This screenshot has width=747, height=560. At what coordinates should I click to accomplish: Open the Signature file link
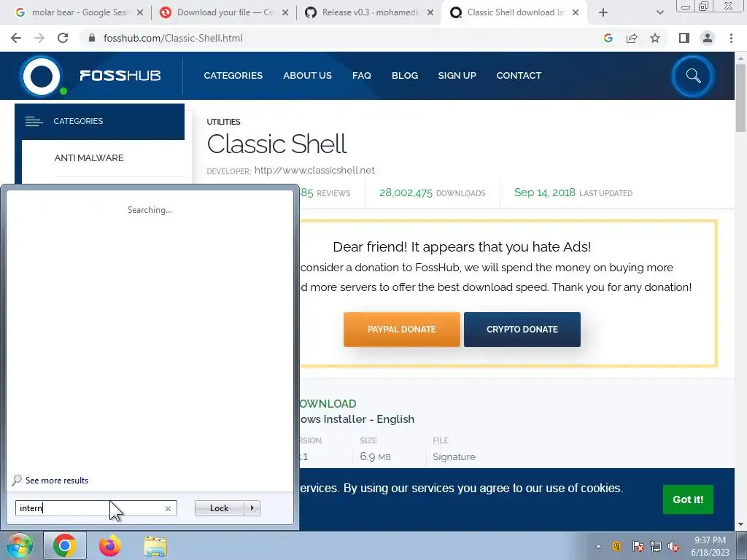coord(454,457)
